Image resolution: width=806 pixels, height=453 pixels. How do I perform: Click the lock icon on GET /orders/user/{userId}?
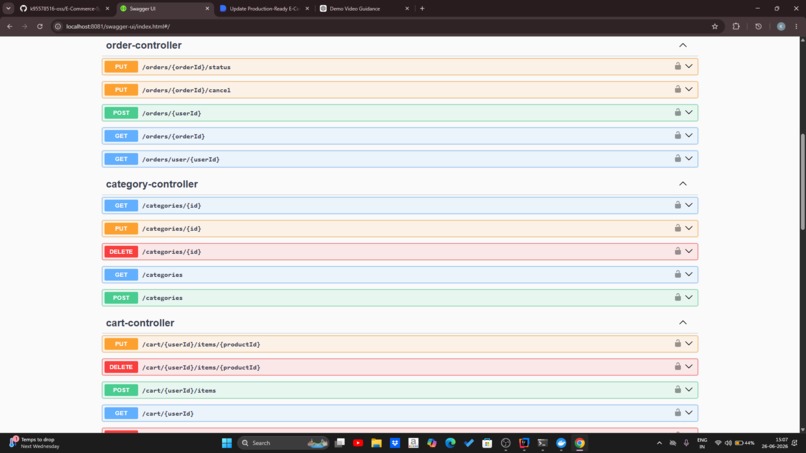click(677, 159)
